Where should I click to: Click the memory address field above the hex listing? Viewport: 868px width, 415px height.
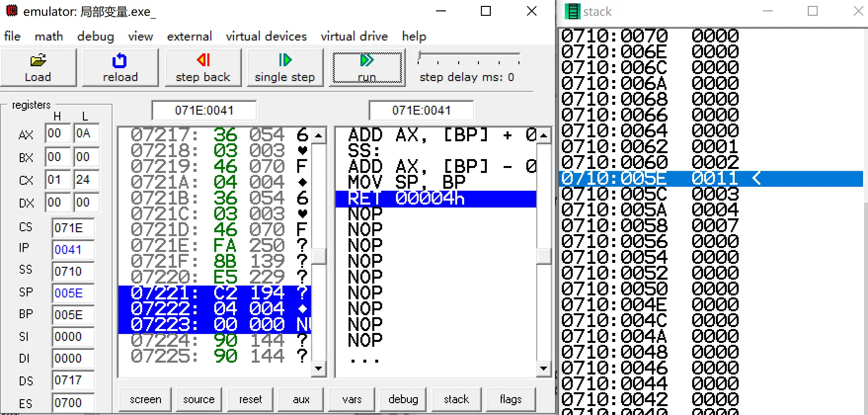click(204, 110)
